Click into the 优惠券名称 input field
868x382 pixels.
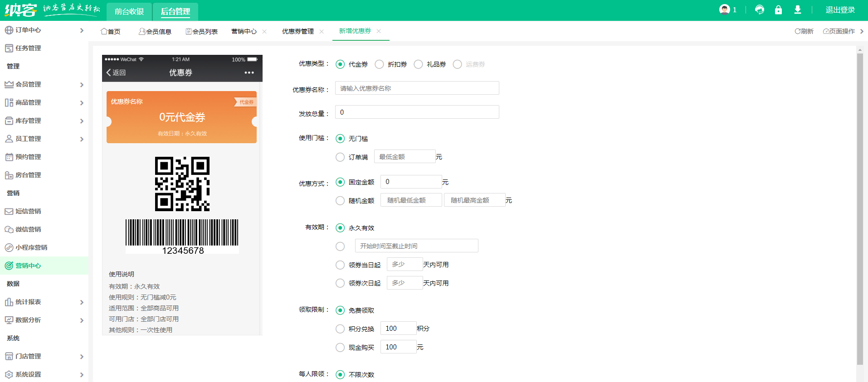point(417,88)
